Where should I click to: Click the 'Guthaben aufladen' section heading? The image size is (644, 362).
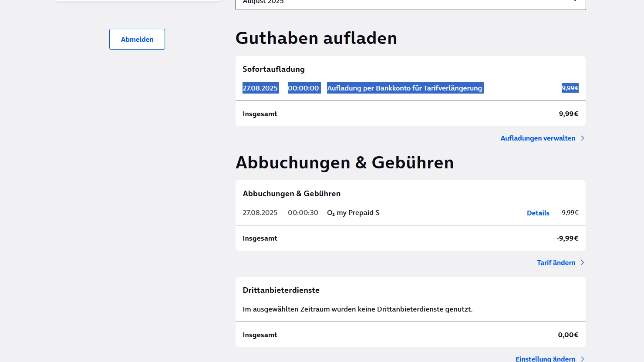[x=316, y=38]
